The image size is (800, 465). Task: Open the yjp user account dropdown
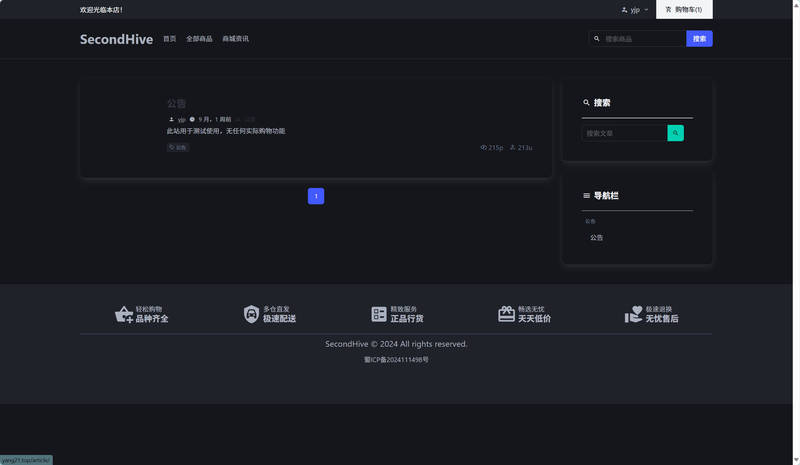pos(635,10)
